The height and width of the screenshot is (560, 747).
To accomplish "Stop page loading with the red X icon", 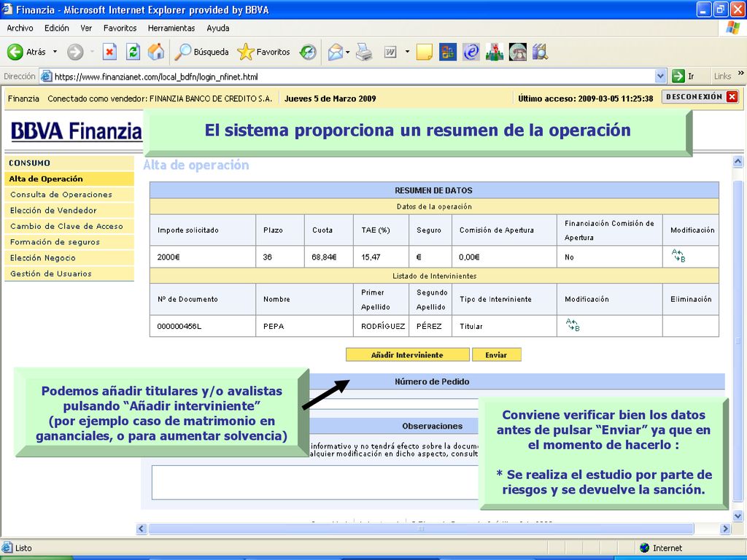I will tap(109, 52).
